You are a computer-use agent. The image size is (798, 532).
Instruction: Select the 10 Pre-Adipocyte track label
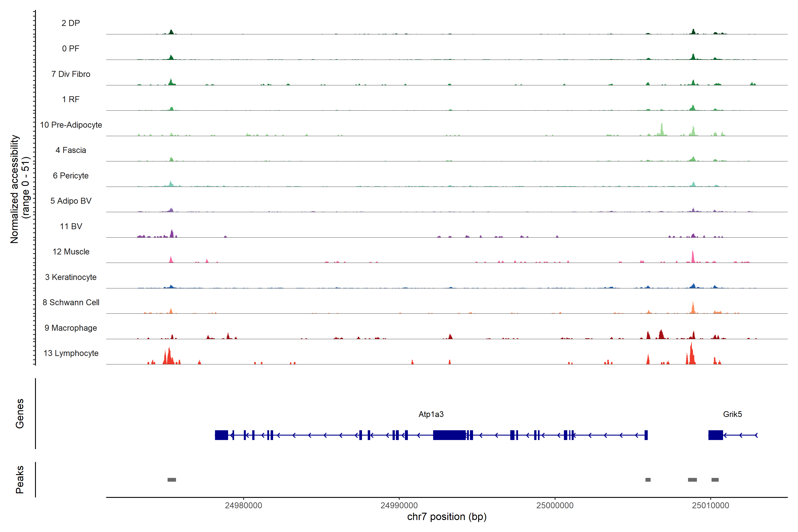71,125
